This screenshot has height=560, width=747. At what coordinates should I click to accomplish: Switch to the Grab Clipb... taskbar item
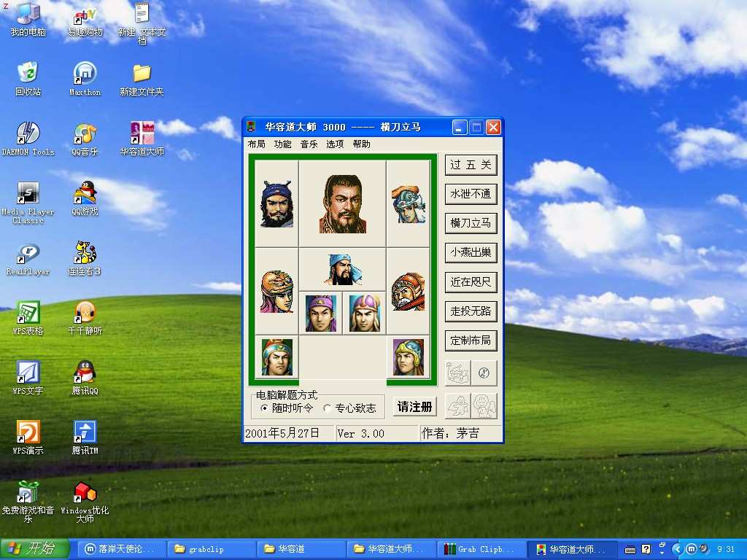[x=481, y=549]
